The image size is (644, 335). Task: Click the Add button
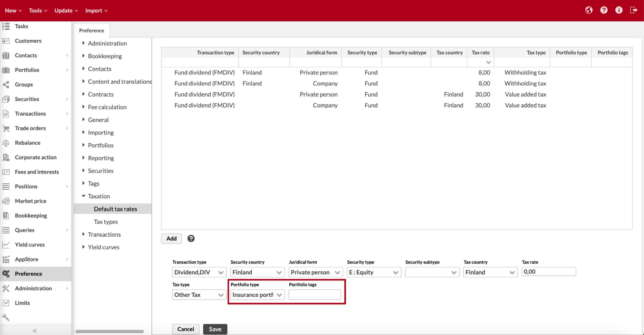point(171,238)
